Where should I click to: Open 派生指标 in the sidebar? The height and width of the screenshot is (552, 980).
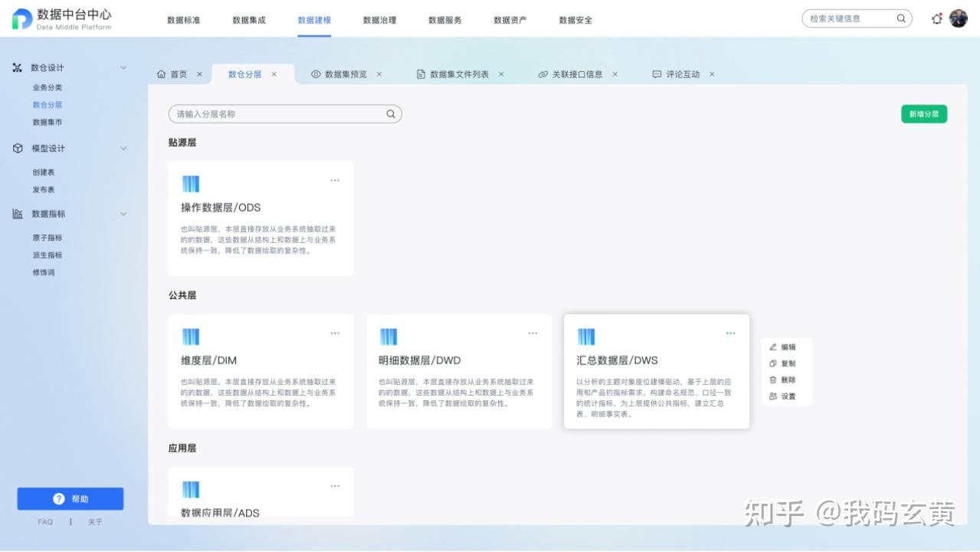click(48, 255)
